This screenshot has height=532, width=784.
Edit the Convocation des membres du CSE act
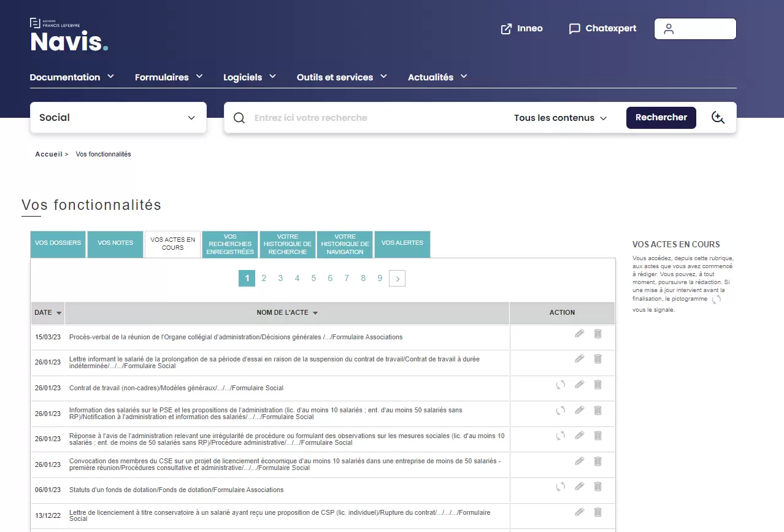click(579, 461)
